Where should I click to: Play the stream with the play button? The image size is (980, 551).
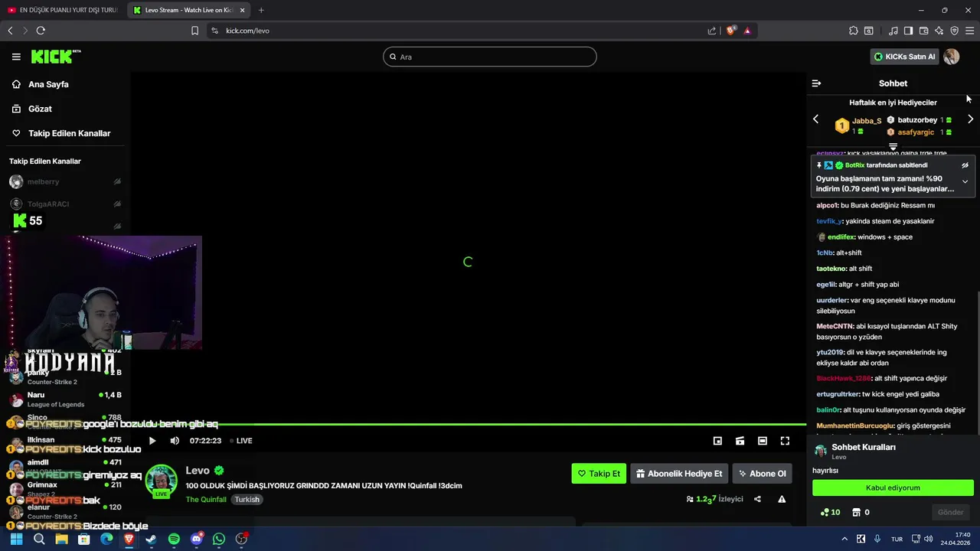tap(152, 441)
